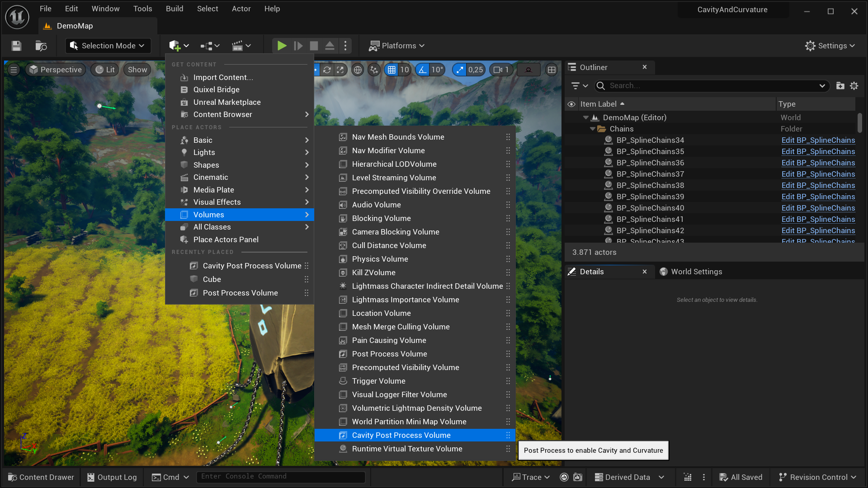Choose Trigger Volume from Volumes list
Screen dimensions: 868x488
pos(415,381)
